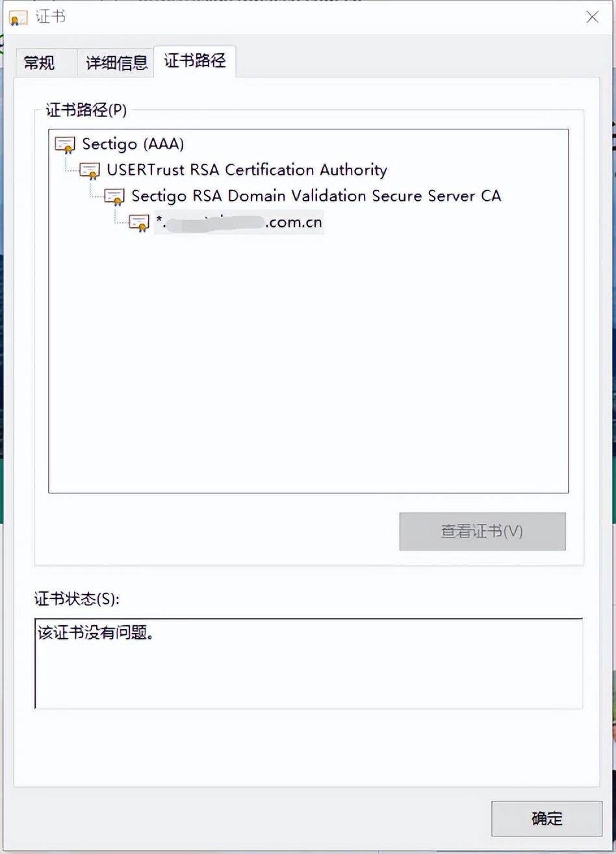Click the USERTrust RSA certificate icon

click(90, 171)
